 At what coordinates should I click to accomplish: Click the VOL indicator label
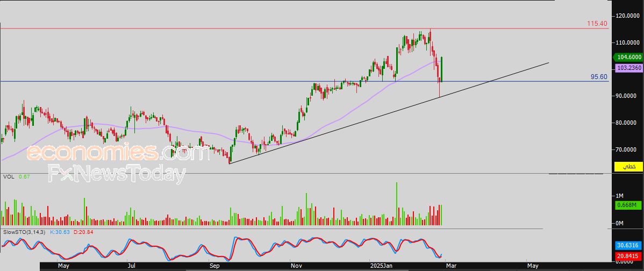click(x=9, y=176)
